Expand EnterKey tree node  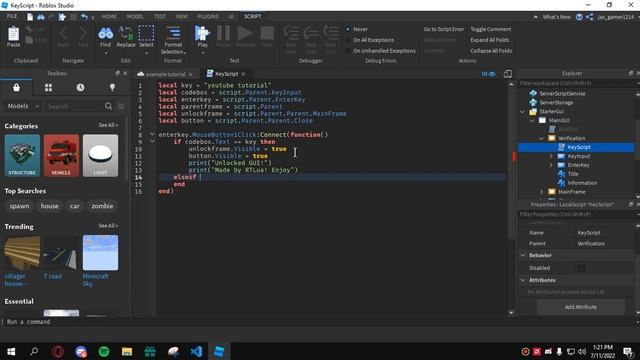coord(551,165)
